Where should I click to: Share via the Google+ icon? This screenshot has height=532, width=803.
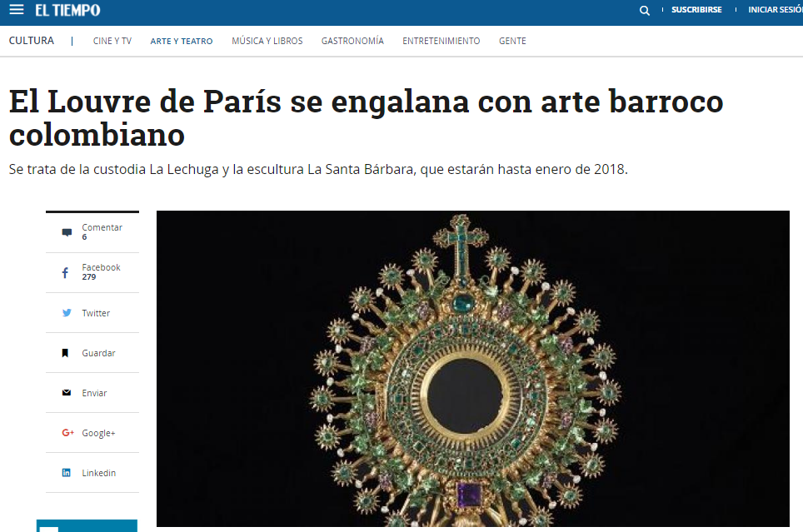(x=67, y=433)
